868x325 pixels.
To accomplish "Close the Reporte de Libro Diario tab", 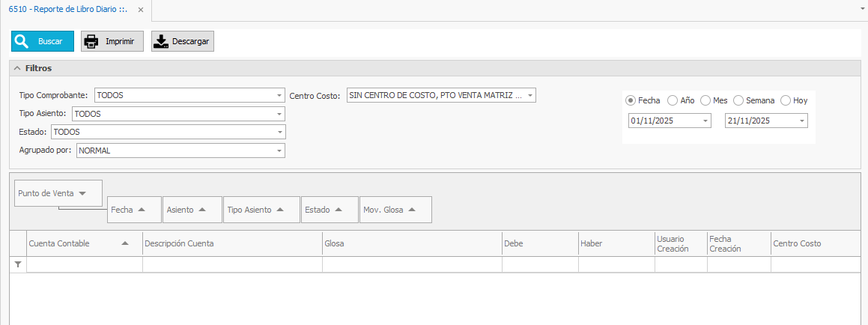I will click(x=141, y=10).
